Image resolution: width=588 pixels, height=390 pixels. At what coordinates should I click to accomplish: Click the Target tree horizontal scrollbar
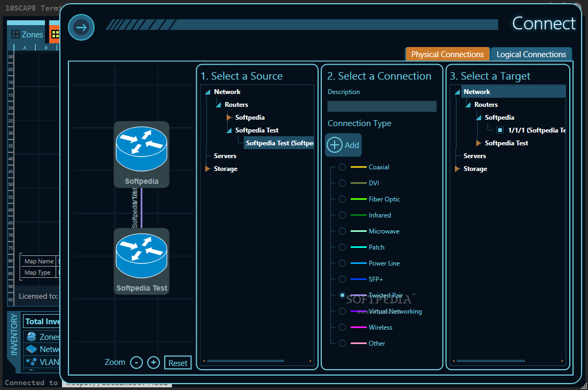coord(491,361)
